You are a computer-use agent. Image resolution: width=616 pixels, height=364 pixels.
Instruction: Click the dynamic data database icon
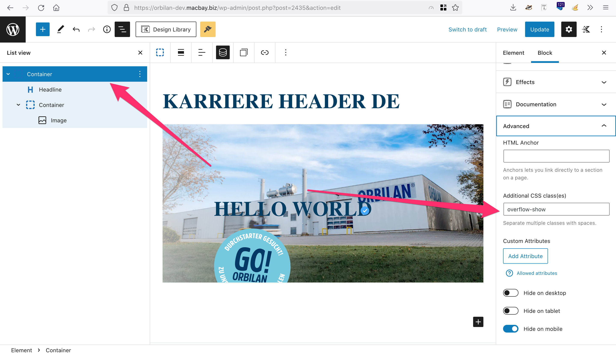point(223,52)
